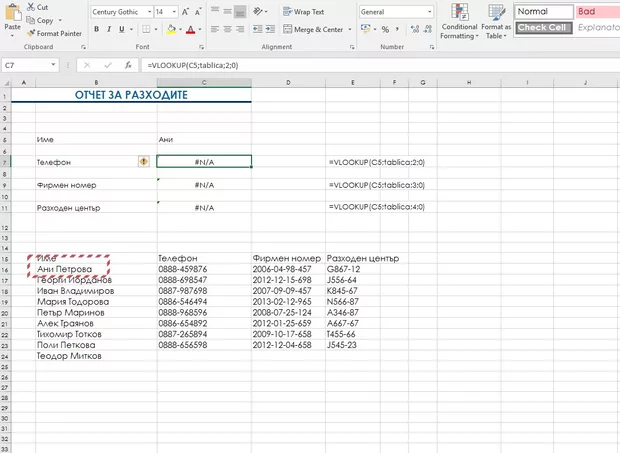620x453 pixels.
Task: Click the Cut scissors icon
Action: (29, 7)
